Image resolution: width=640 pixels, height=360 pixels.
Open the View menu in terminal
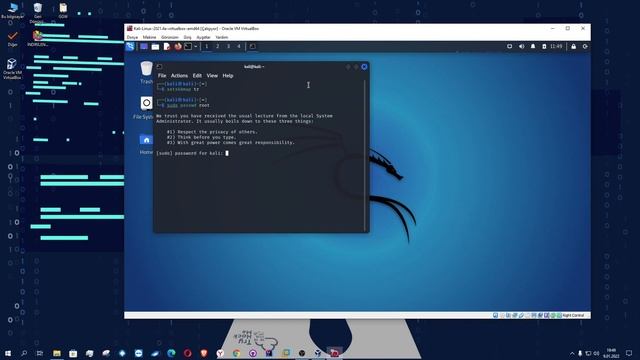tap(212, 76)
